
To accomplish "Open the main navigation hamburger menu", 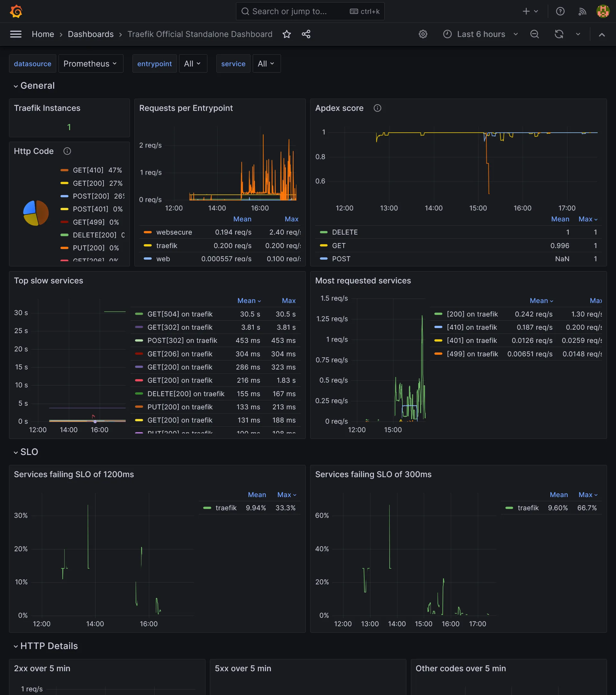I will pyautogui.click(x=16, y=34).
